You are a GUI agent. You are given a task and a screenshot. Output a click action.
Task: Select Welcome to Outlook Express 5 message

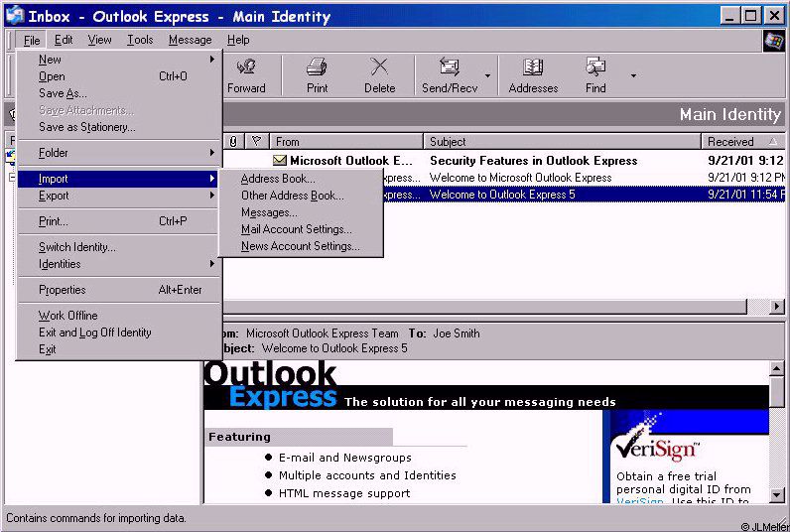[x=584, y=195]
